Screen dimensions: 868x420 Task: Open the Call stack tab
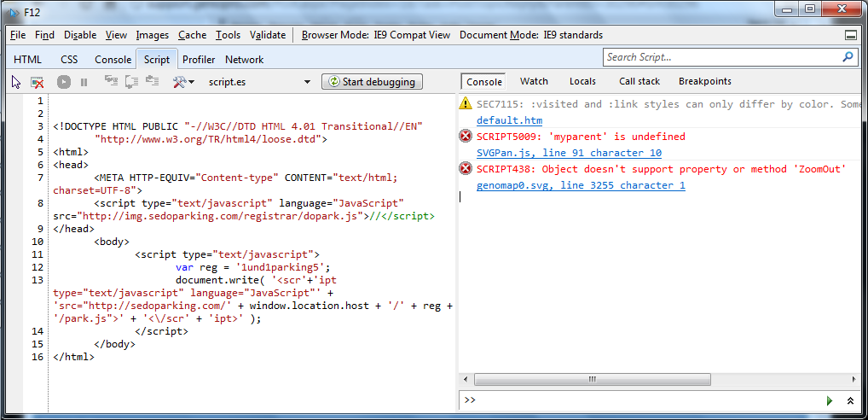click(639, 81)
